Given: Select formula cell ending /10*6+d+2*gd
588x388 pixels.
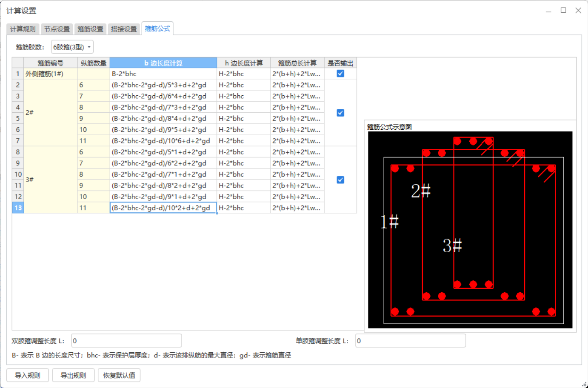Looking at the screenshot, I should (163, 141).
